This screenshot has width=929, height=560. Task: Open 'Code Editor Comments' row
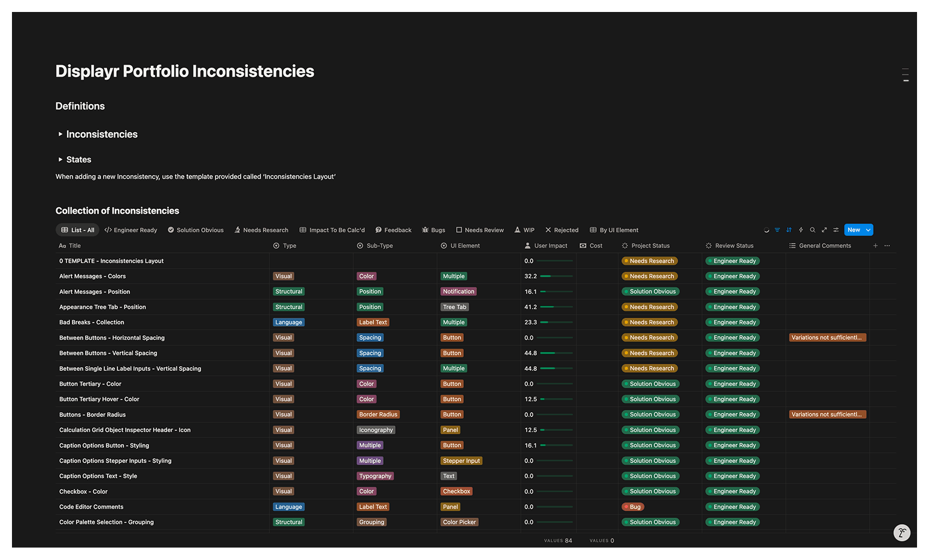click(91, 507)
